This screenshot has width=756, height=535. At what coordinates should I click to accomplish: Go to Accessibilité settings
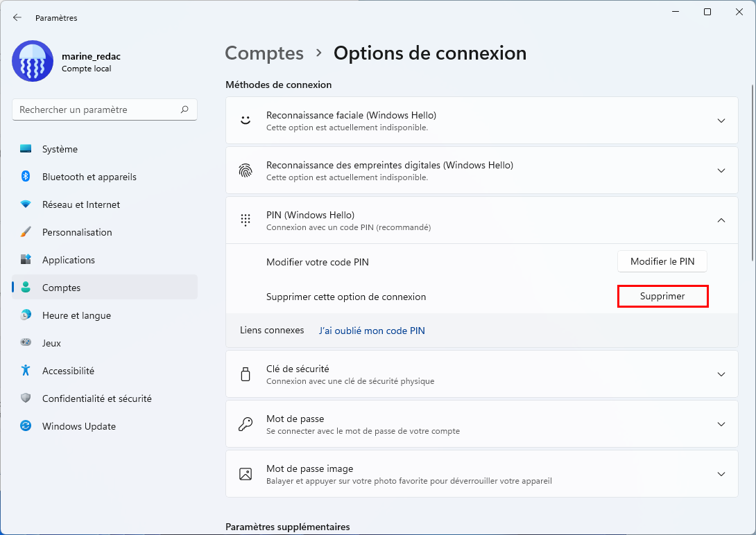[105, 371]
